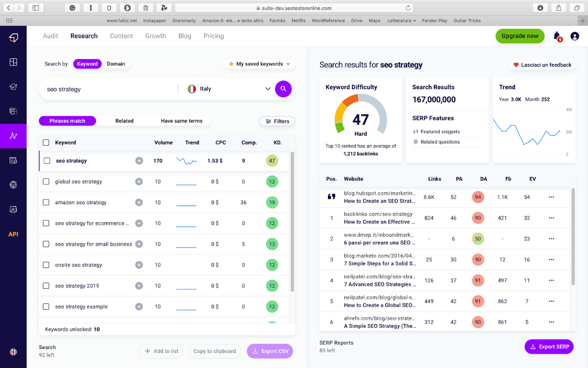Viewport: 588px width, 368px height.
Task: Click the keyword list vertical scrollbar
Action: pos(292,220)
